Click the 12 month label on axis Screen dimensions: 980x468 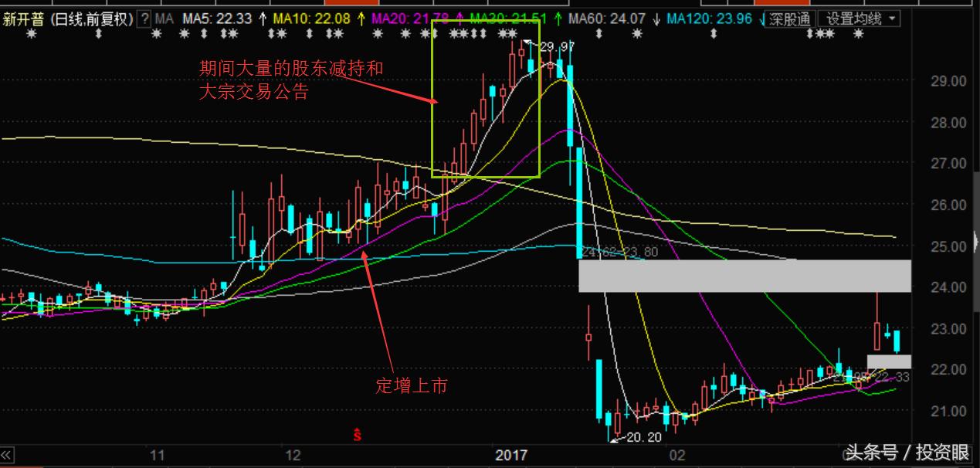pos(293,455)
